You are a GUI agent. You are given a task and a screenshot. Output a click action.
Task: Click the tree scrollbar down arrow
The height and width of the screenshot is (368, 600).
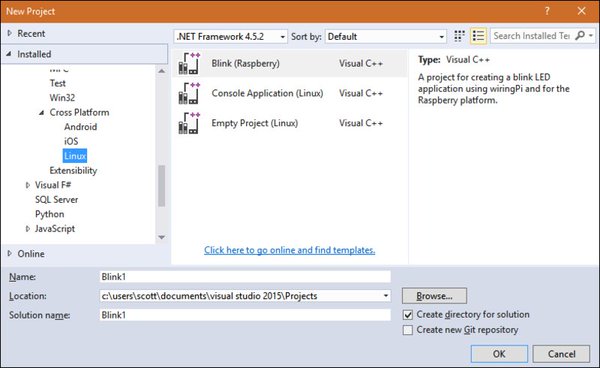pos(162,238)
